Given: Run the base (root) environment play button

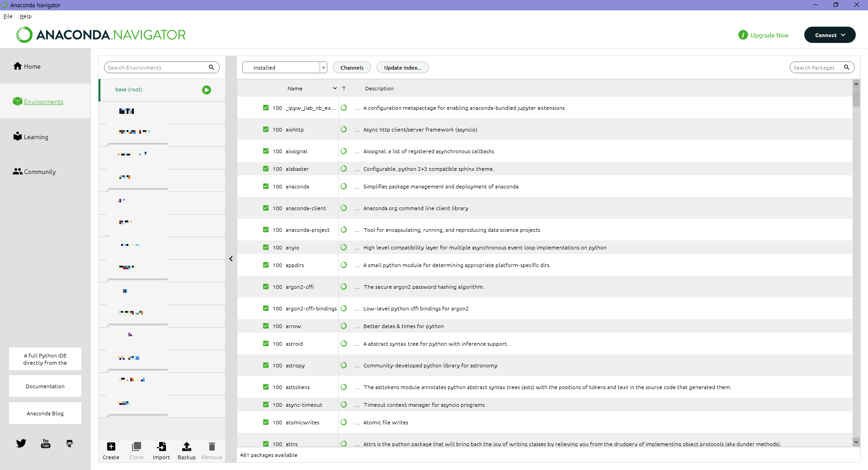Looking at the screenshot, I should (x=207, y=90).
